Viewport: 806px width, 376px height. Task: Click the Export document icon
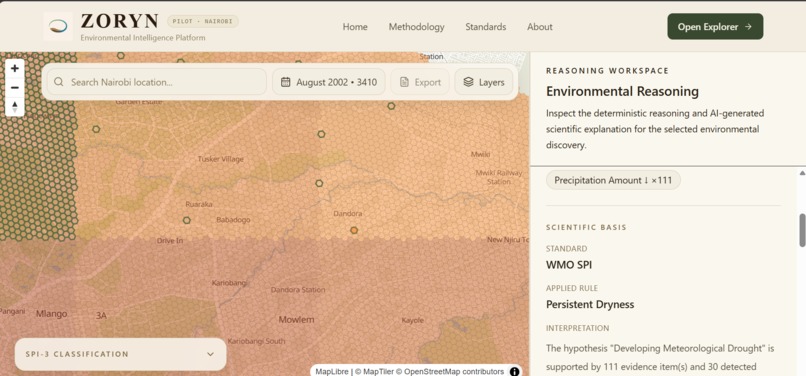pyautogui.click(x=405, y=82)
